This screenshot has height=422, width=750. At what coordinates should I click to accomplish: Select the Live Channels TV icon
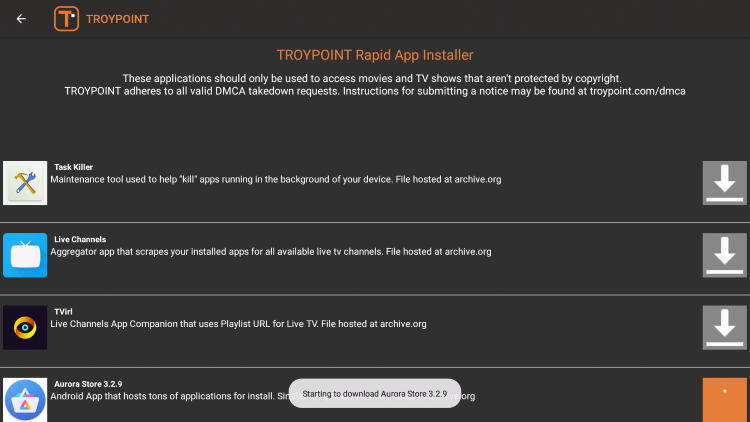tap(25, 255)
